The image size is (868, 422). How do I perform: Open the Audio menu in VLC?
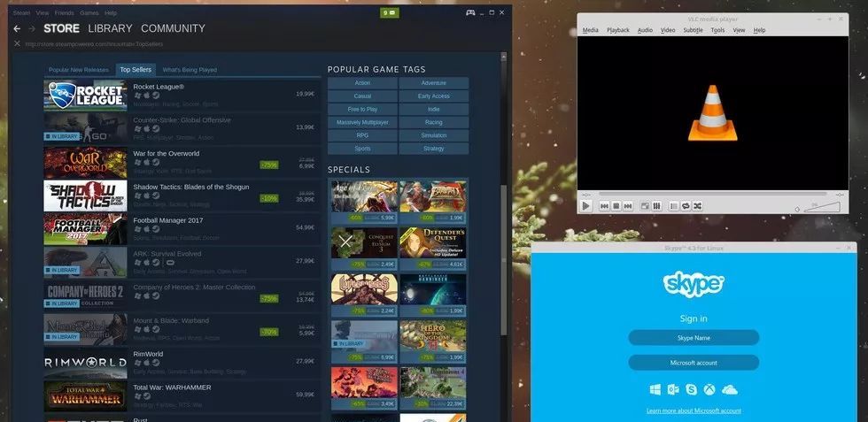click(645, 30)
